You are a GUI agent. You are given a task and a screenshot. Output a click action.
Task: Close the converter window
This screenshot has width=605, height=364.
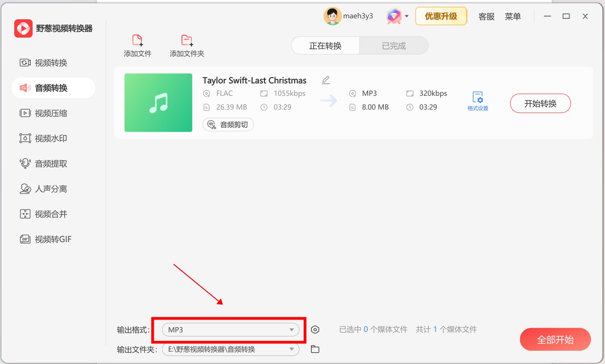click(x=585, y=17)
